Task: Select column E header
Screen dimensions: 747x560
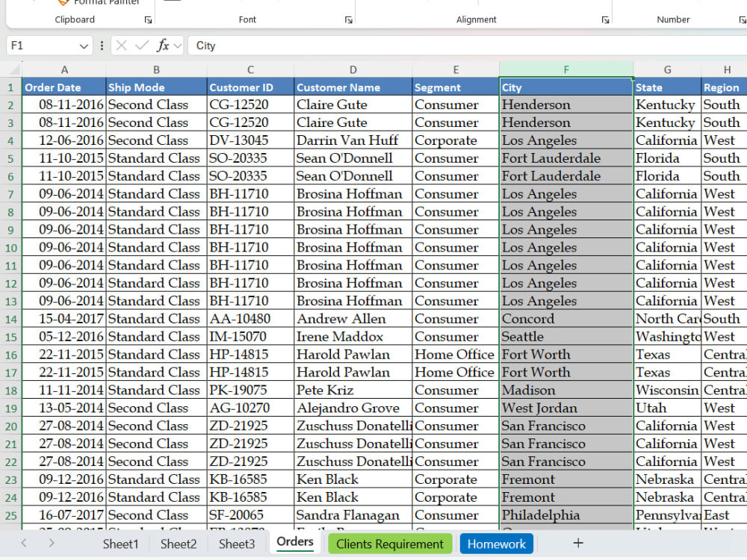Action: [x=456, y=69]
